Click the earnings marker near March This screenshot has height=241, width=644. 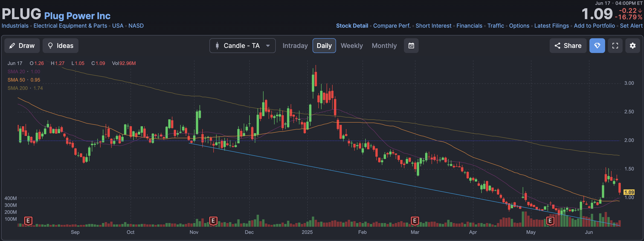click(415, 221)
